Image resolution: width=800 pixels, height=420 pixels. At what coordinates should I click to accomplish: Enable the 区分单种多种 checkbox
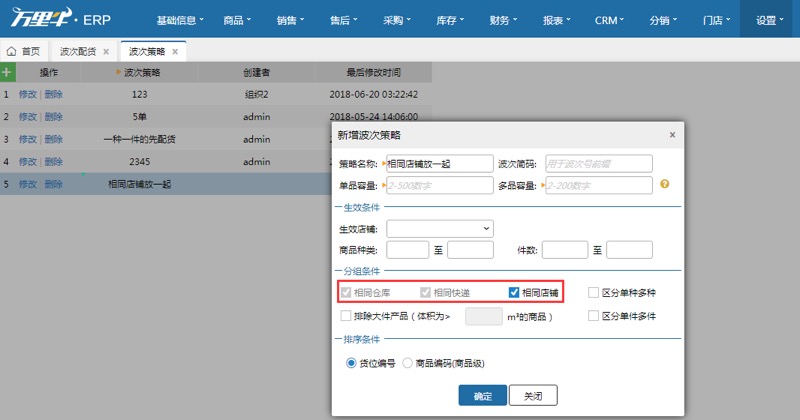(593, 292)
